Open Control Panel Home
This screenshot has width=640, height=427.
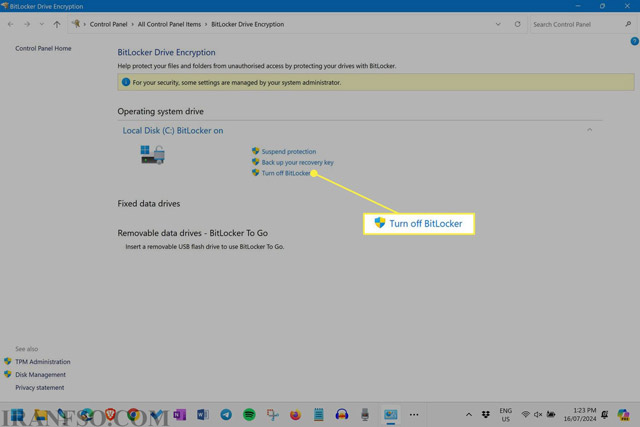coord(43,48)
